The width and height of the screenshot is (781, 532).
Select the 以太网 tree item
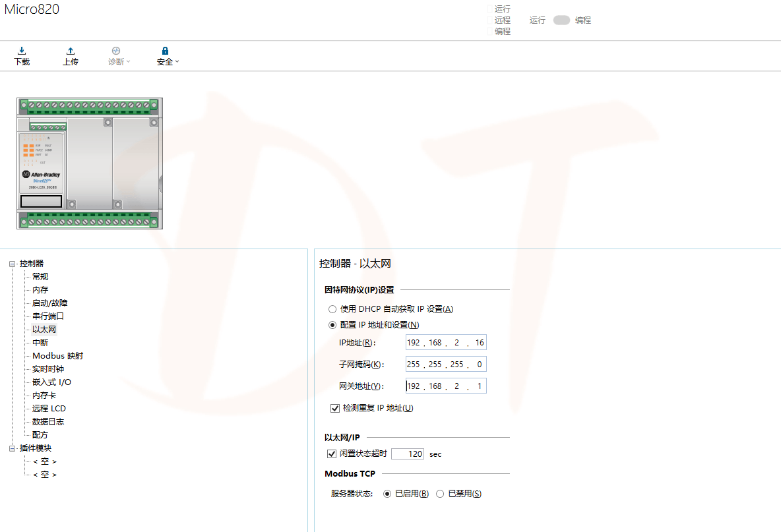[44, 330]
